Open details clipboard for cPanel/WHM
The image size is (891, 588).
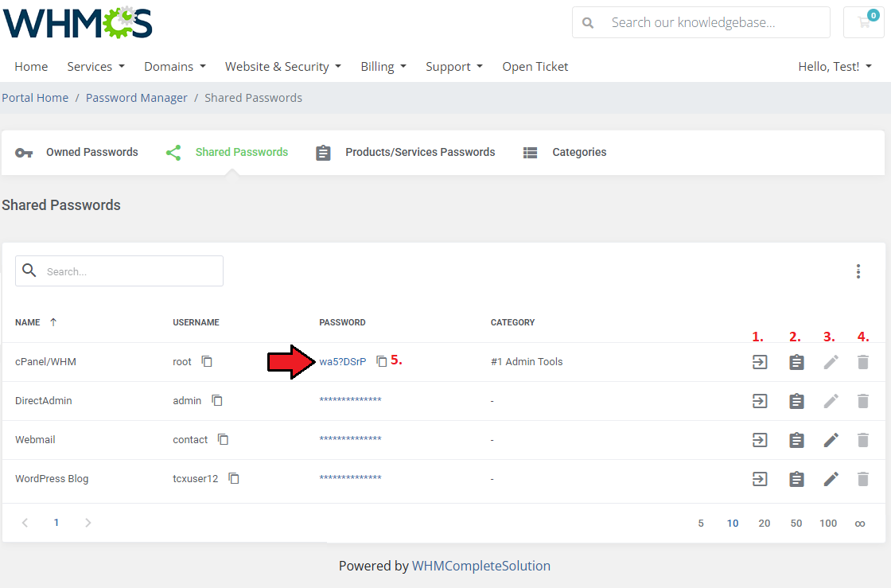796,362
